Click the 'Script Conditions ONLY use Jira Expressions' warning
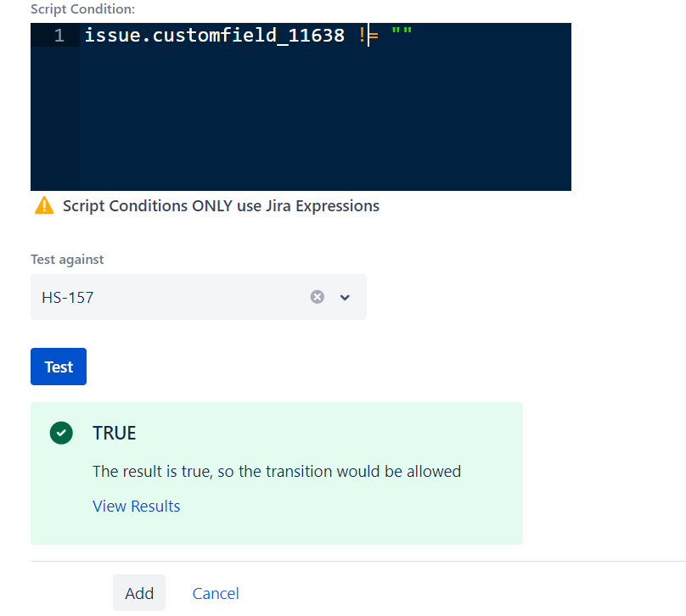 click(221, 206)
